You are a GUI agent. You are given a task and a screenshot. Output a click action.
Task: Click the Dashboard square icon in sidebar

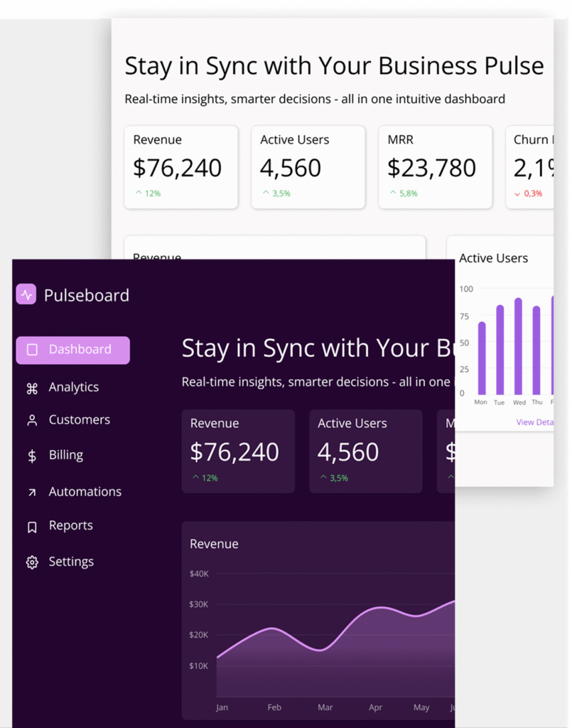tap(32, 350)
